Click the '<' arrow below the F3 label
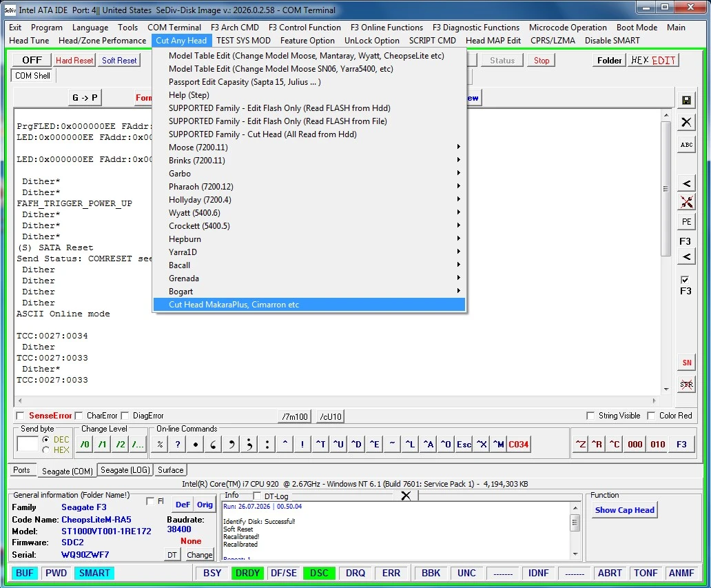711x588 pixels. (x=686, y=257)
